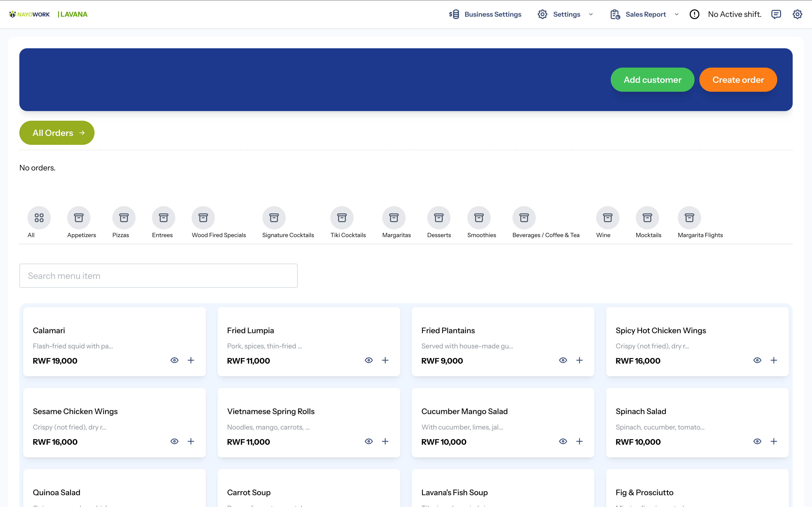Open the Pizzas menu category

pos(123,218)
